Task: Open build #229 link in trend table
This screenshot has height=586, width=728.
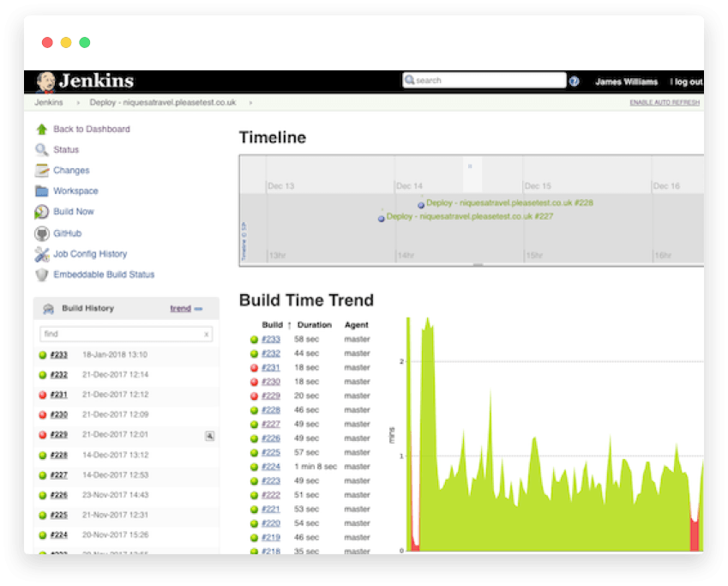Action: point(271,396)
